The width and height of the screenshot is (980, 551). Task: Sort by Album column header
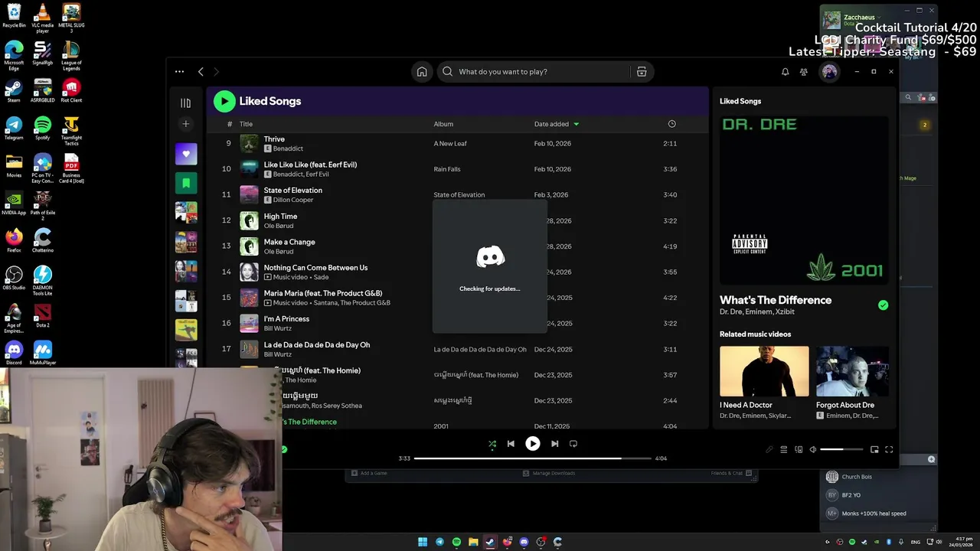tap(443, 124)
